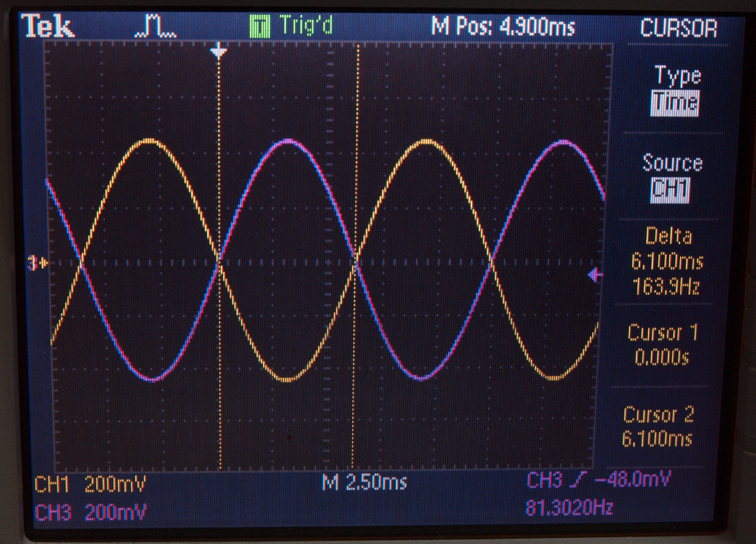Screen dimensions: 756x544
Task: Toggle the cursor Type Time option
Action: pos(674,103)
